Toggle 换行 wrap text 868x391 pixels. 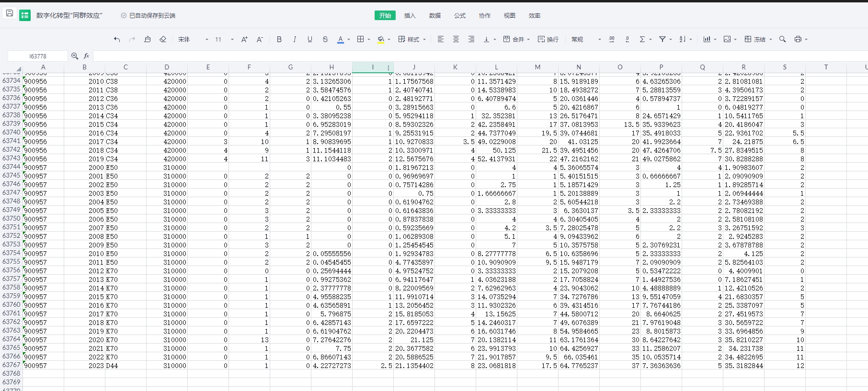548,39
